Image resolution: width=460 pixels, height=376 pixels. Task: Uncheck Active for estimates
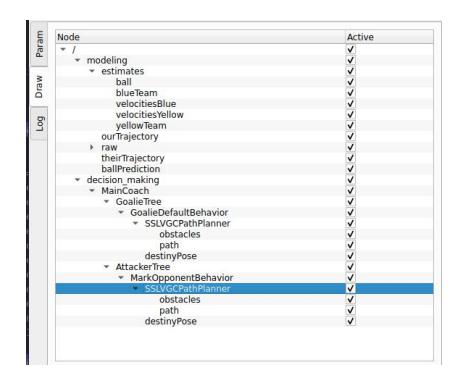point(351,71)
